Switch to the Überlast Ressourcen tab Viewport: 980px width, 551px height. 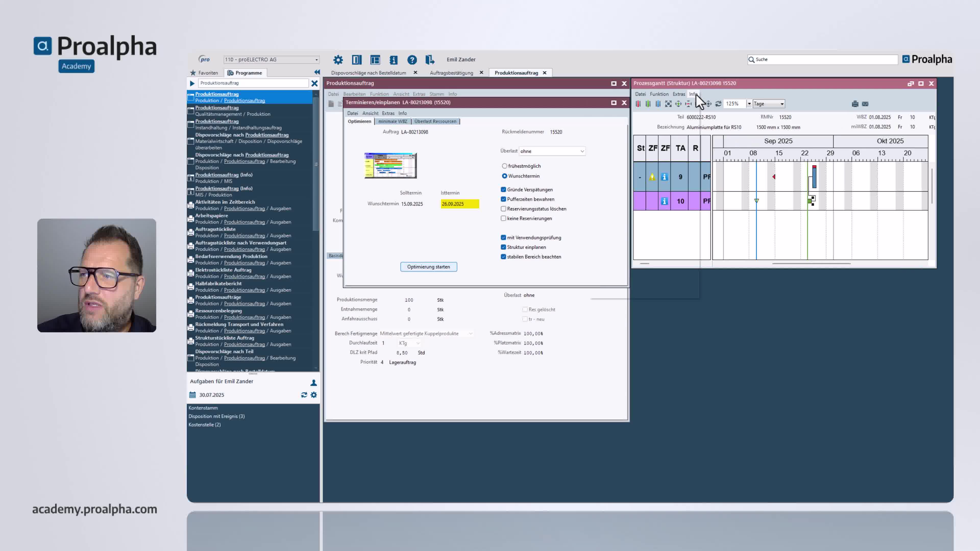point(436,121)
